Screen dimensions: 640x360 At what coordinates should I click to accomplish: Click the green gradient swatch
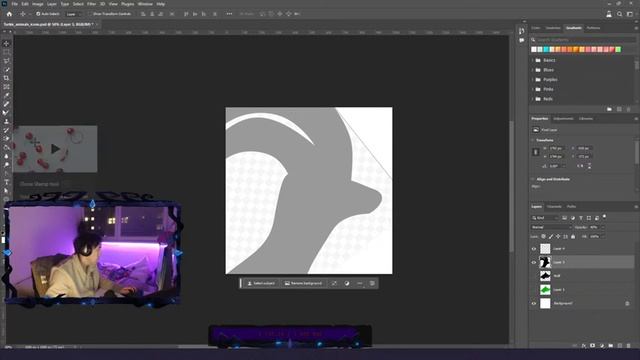618,49
